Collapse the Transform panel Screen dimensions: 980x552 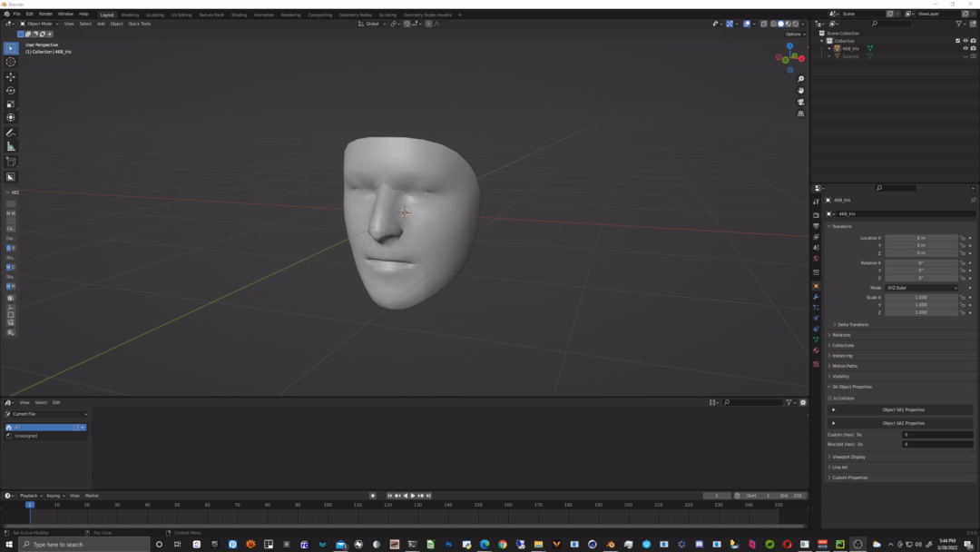[x=842, y=226]
